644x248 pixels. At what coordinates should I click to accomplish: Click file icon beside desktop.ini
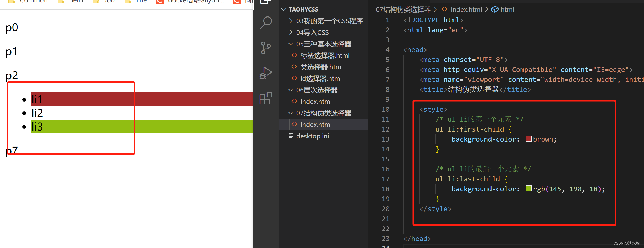291,136
